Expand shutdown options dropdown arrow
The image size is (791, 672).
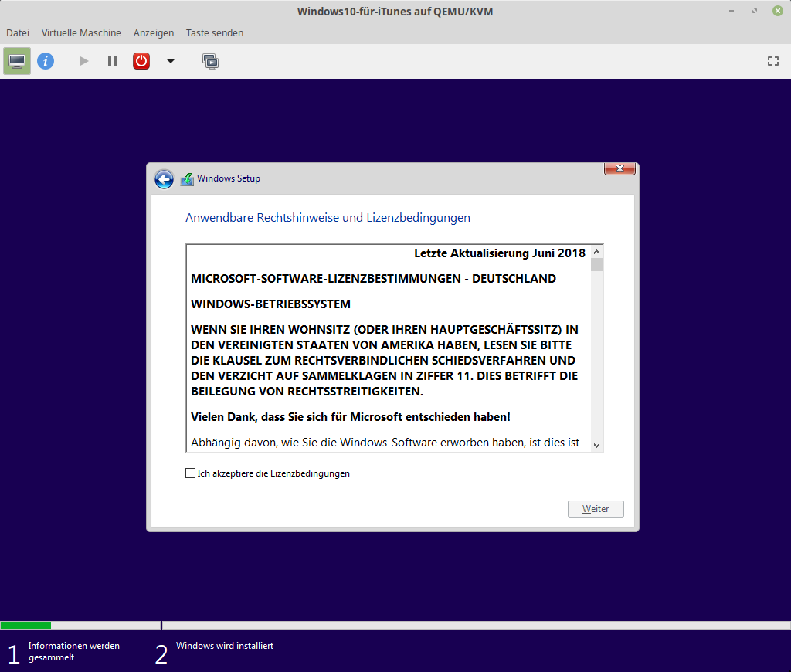point(171,61)
